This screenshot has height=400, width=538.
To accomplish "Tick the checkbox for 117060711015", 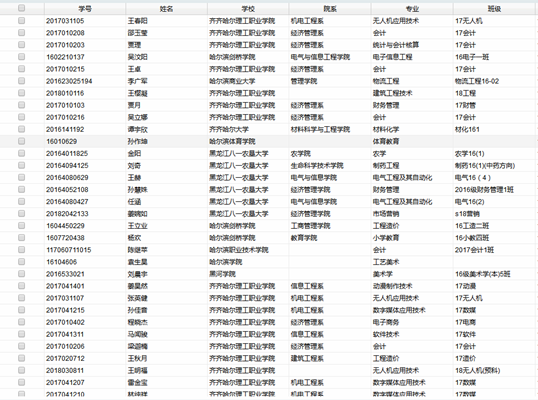I will point(21,250).
